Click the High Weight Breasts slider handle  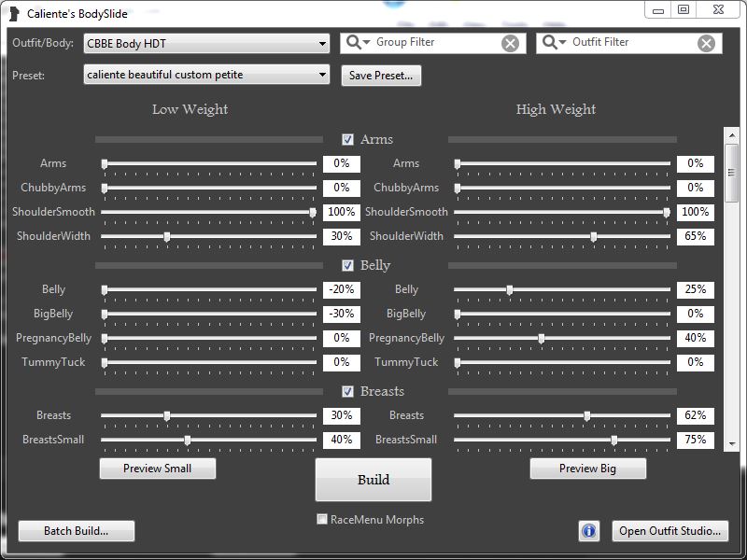[x=587, y=415]
